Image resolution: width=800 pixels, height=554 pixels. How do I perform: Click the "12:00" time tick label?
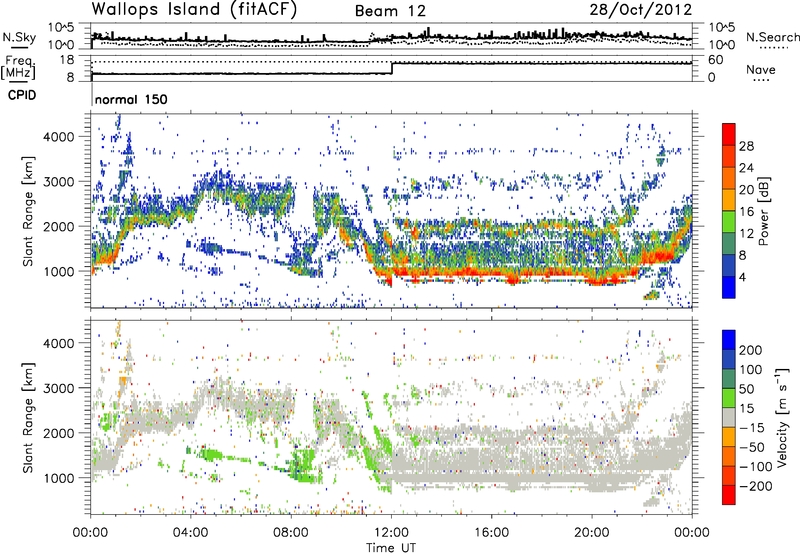pos(391,533)
